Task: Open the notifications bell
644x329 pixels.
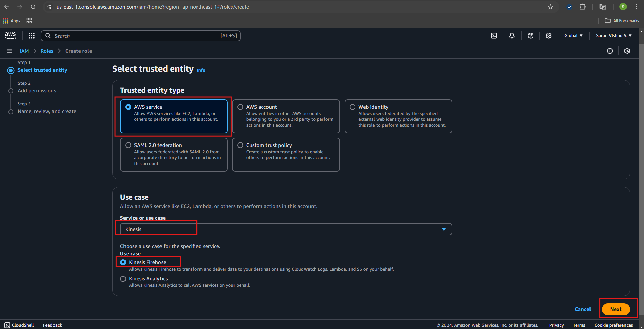Action: [512, 36]
